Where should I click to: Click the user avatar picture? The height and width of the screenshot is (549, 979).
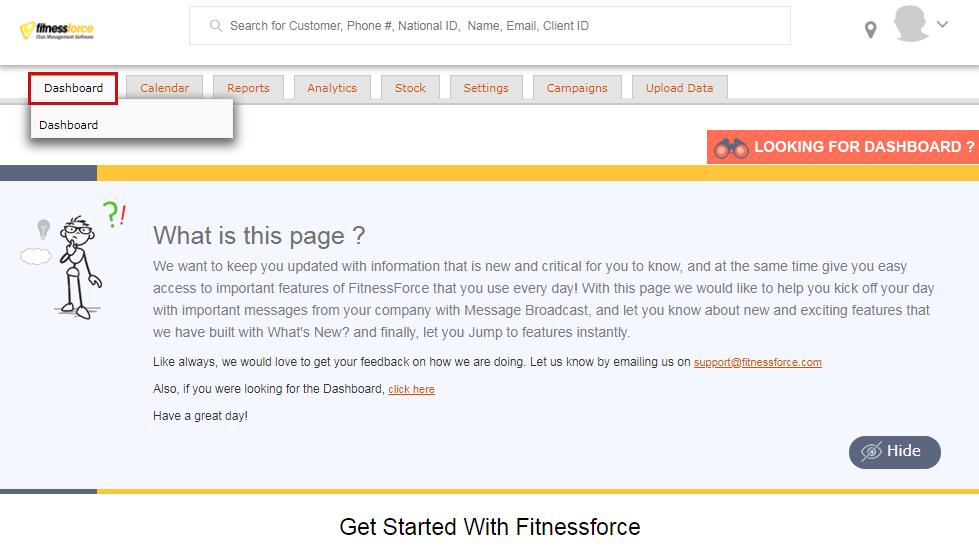pos(911,24)
